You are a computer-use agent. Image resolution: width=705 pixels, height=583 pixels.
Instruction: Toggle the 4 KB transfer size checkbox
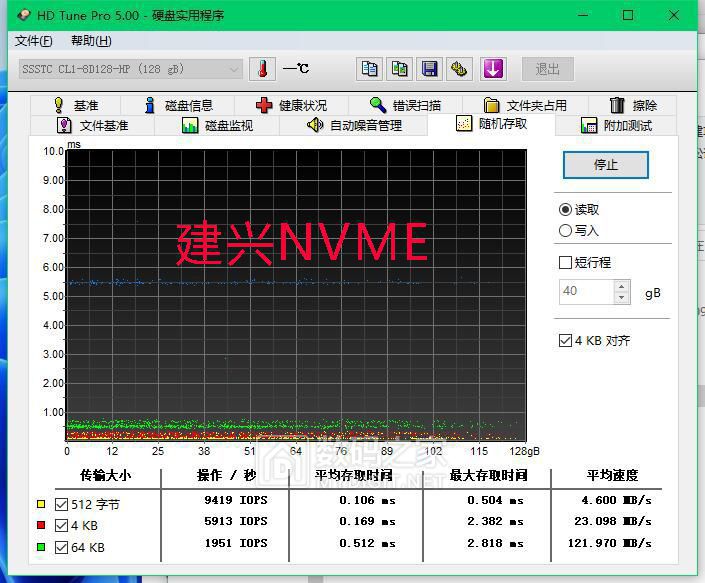coord(61,525)
